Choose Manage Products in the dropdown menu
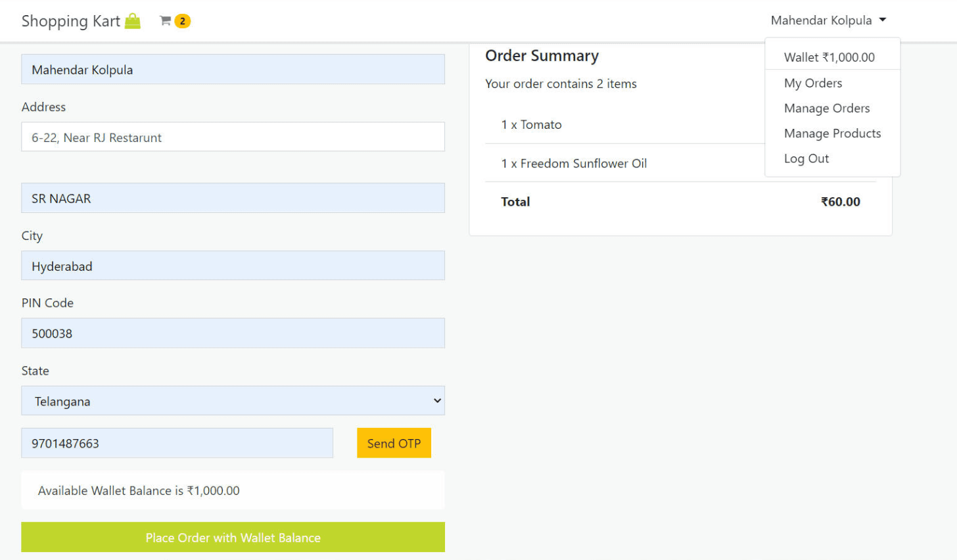Image resolution: width=957 pixels, height=560 pixels. [832, 133]
